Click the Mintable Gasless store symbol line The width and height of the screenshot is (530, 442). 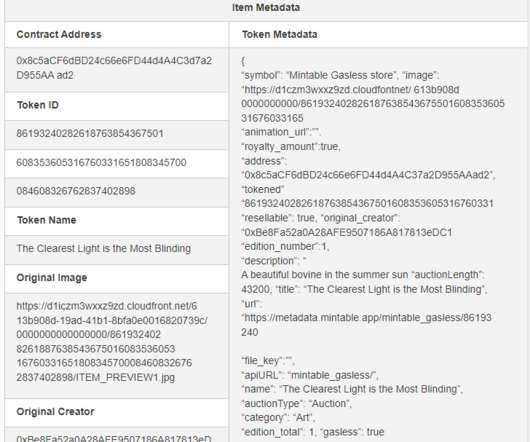(x=318, y=75)
